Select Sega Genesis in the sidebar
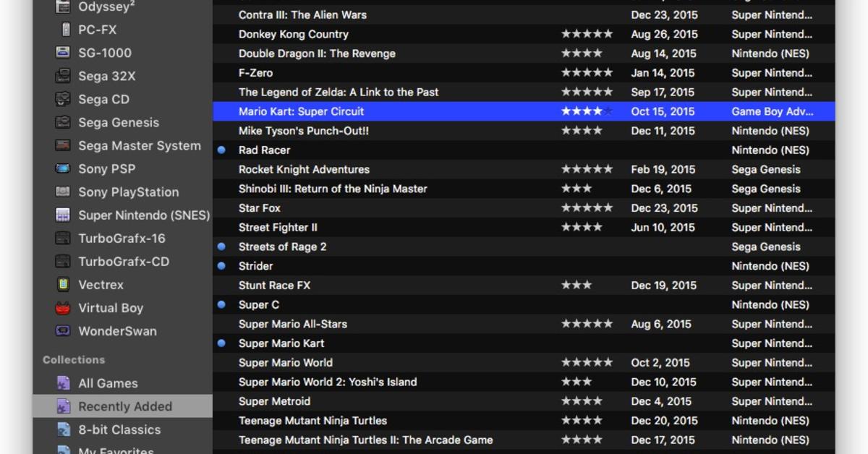 [x=119, y=122]
